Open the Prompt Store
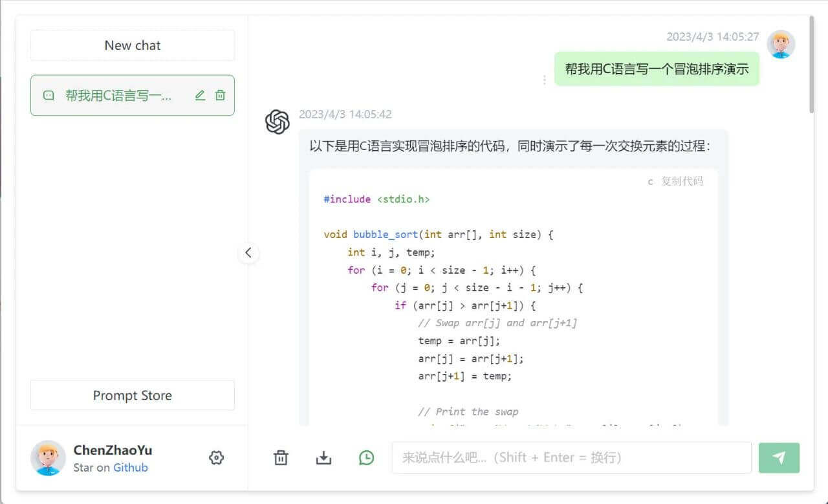This screenshot has width=828, height=504. 132,395
